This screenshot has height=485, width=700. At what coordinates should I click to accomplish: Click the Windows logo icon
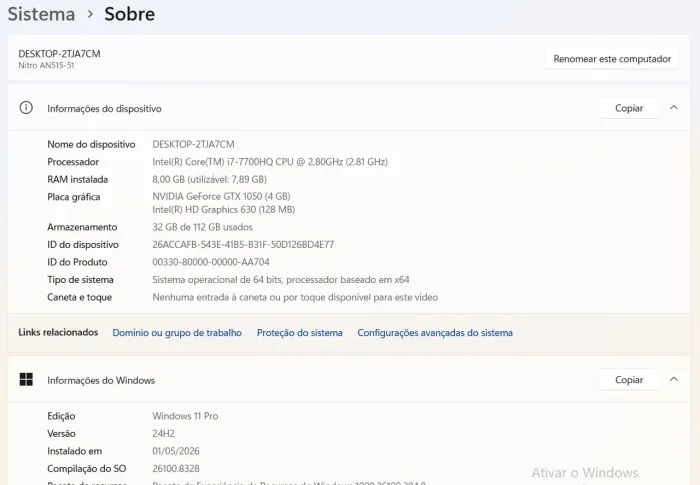[26, 380]
